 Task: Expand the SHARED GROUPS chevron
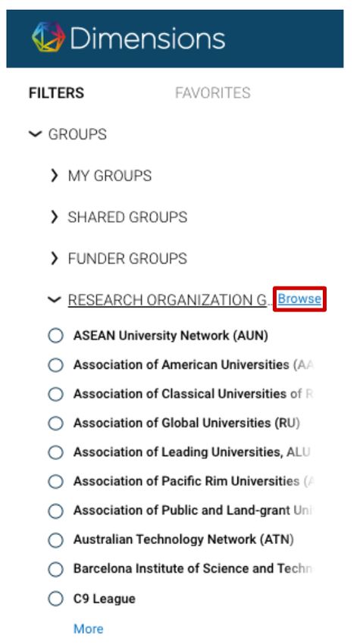click(x=55, y=217)
